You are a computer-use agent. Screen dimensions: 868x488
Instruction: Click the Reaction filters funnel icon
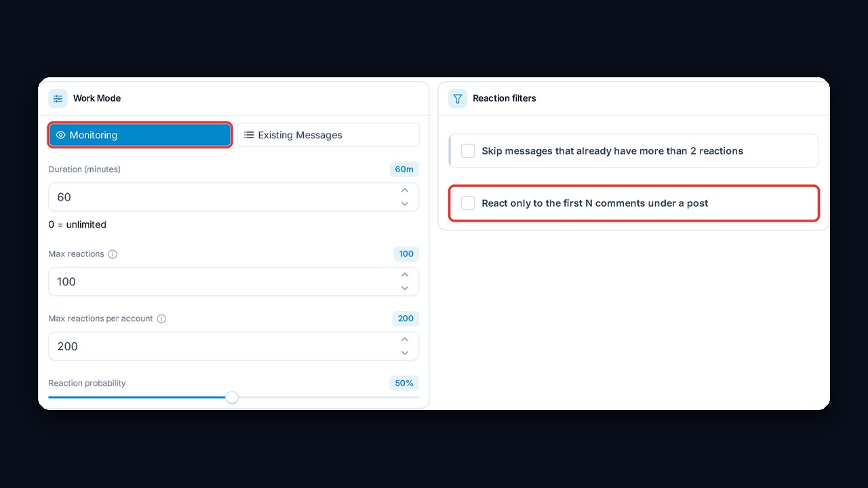tap(458, 98)
